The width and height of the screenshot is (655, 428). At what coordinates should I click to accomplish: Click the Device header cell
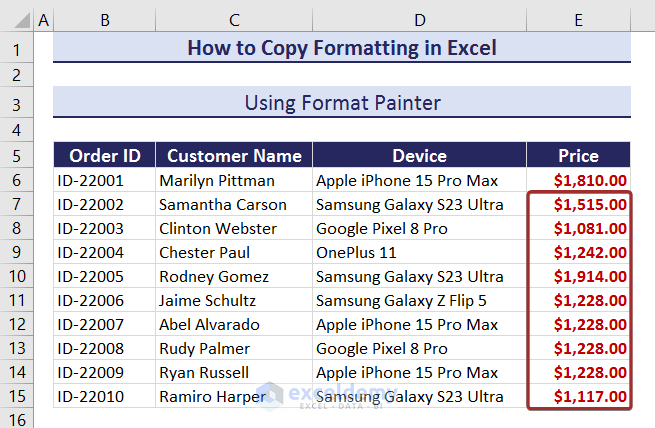pos(419,156)
